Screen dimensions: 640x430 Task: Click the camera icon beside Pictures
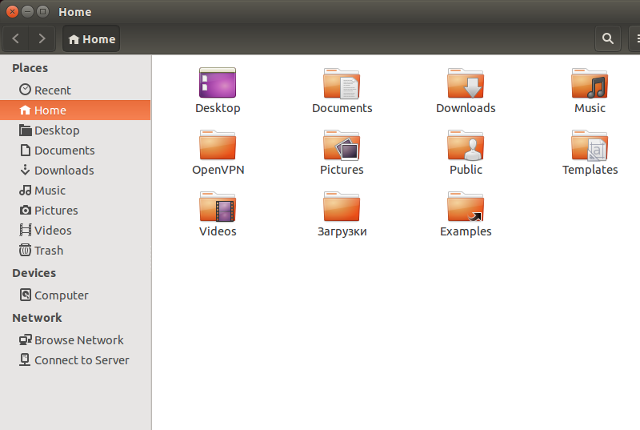pos(25,210)
